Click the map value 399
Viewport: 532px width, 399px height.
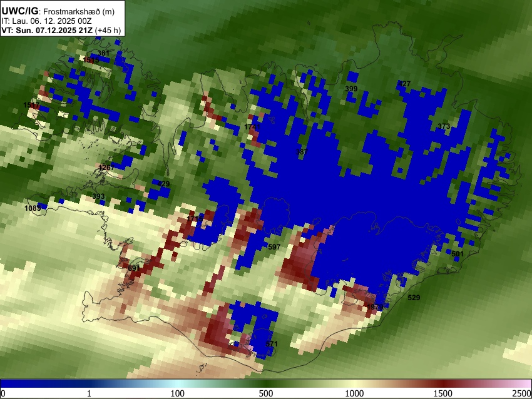point(351,89)
